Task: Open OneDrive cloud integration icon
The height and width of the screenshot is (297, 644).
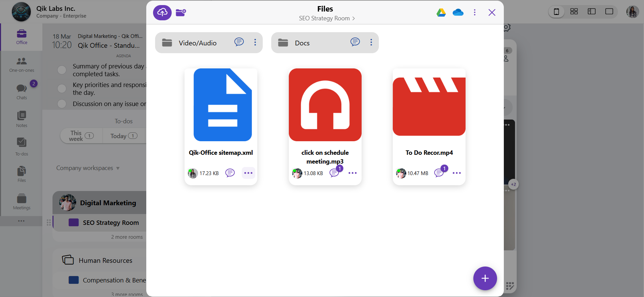Action: click(458, 13)
